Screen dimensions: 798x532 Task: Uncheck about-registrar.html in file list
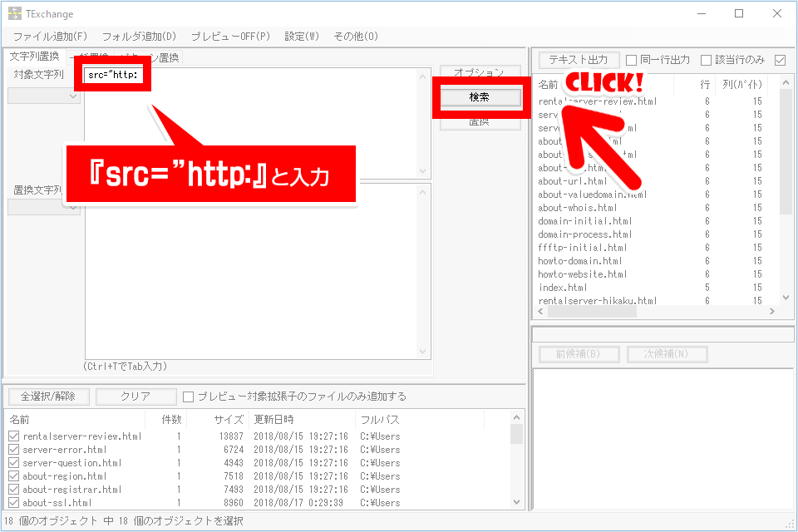tap(14, 490)
